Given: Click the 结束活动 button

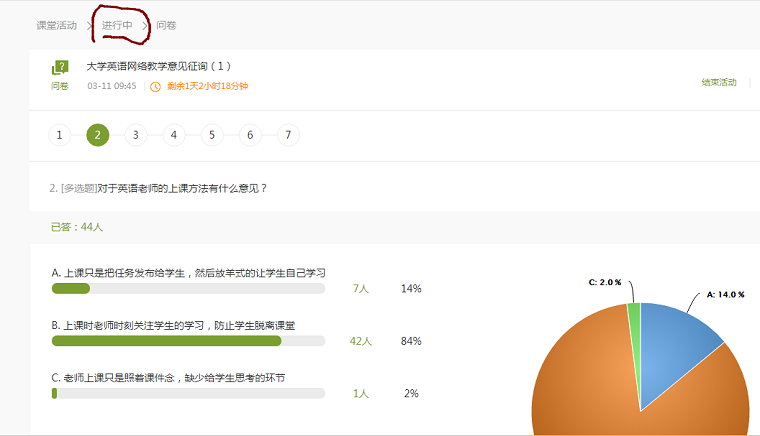Looking at the screenshot, I should click(719, 82).
